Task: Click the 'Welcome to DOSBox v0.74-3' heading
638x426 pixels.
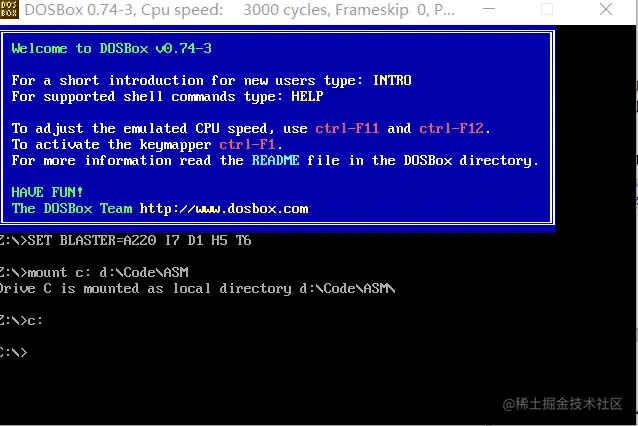Action: click(x=111, y=48)
